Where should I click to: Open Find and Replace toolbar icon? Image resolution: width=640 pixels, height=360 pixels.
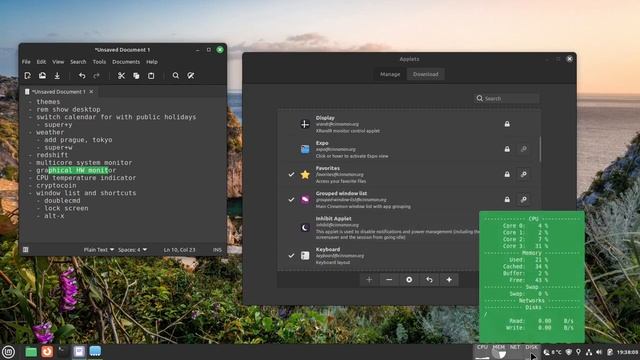(191, 76)
